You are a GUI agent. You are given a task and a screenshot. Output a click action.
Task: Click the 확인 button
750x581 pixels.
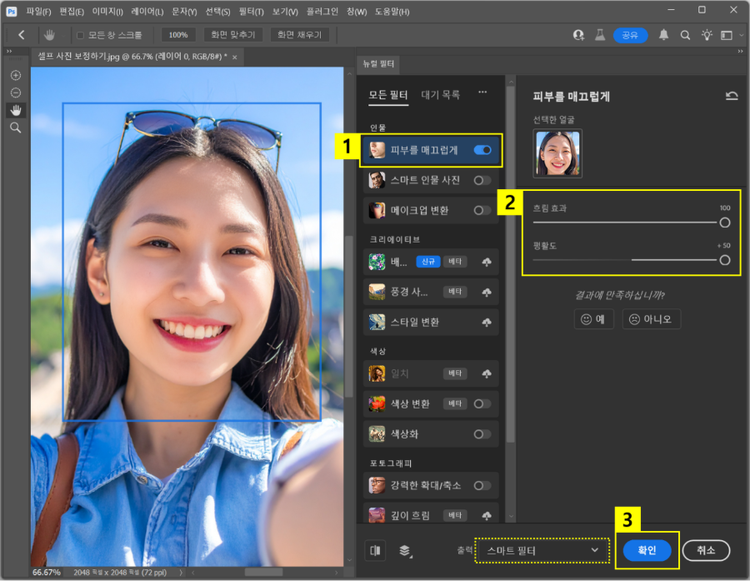[647, 550]
